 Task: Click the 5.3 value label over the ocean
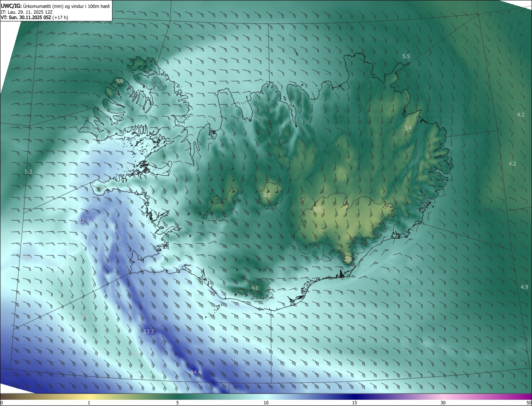[28, 171]
